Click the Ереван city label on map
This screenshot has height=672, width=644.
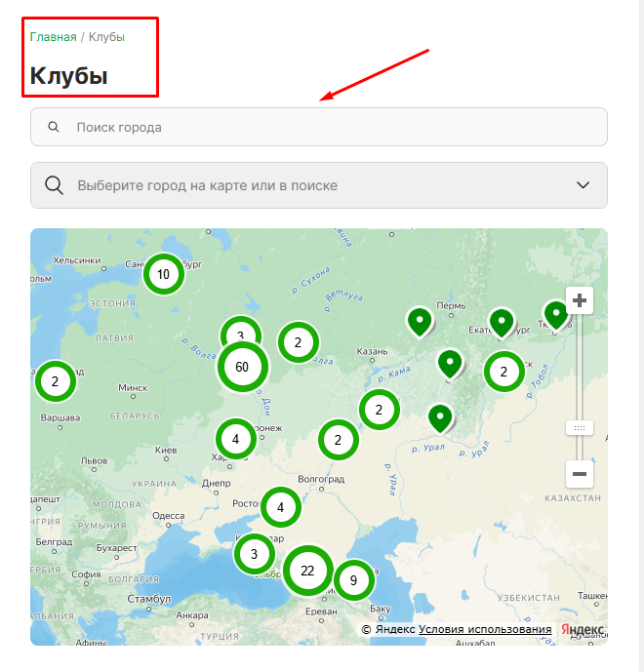[x=321, y=612]
